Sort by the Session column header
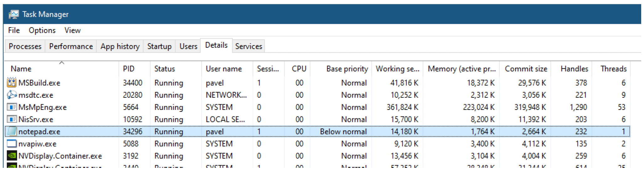The width and height of the screenshot is (644, 176). pyautogui.click(x=268, y=69)
